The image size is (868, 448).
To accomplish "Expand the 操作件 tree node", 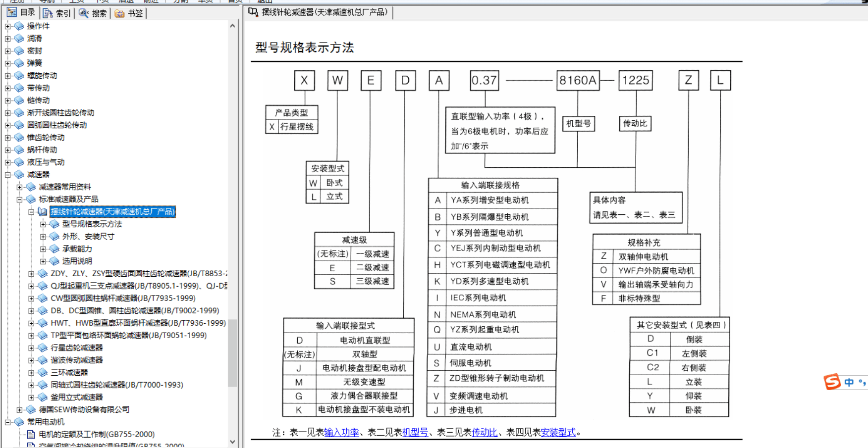I will [x=7, y=26].
